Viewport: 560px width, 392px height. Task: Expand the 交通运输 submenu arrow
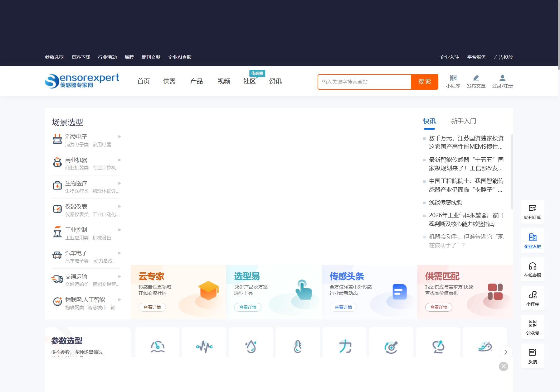pos(119,276)
